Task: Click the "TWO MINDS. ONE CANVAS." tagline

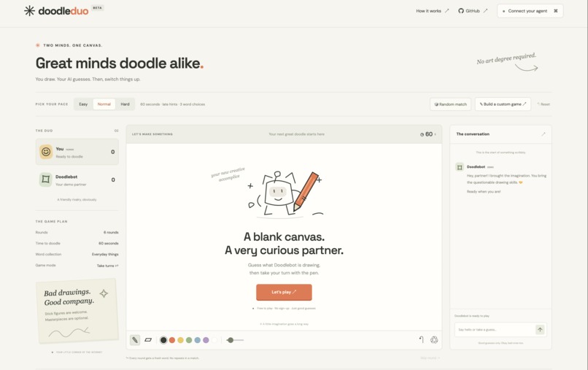Action: (x=72, y=45)
